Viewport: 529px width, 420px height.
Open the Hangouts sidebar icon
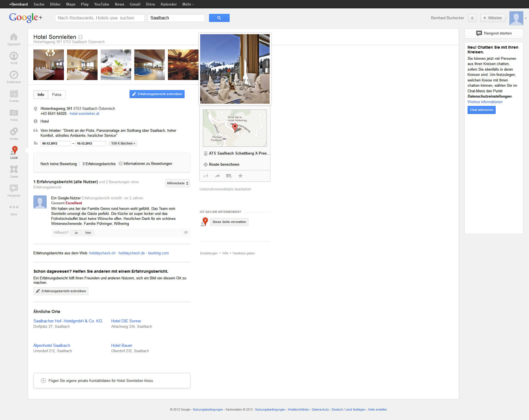[14, 188]
